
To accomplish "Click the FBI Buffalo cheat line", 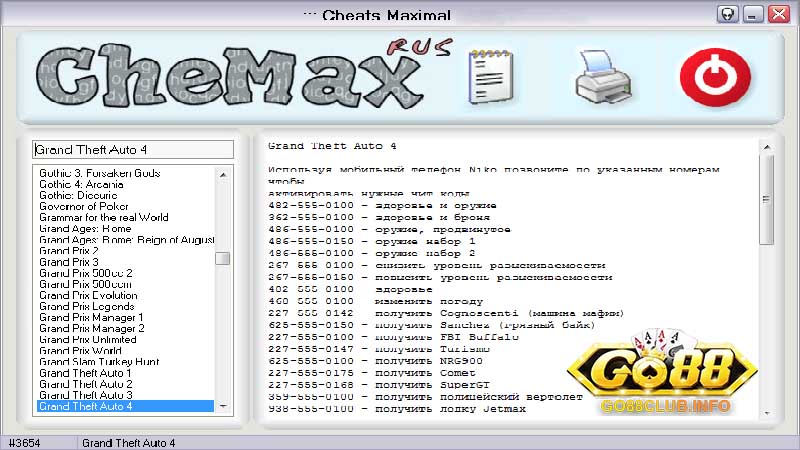I will pos(393,337).
